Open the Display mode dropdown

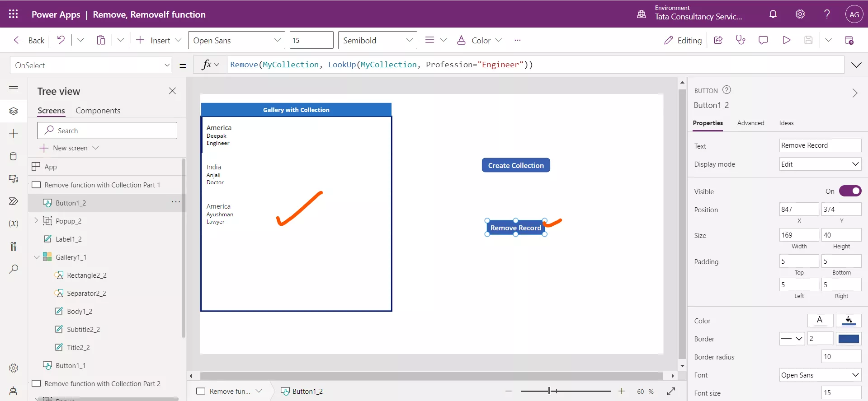(820, 164)
